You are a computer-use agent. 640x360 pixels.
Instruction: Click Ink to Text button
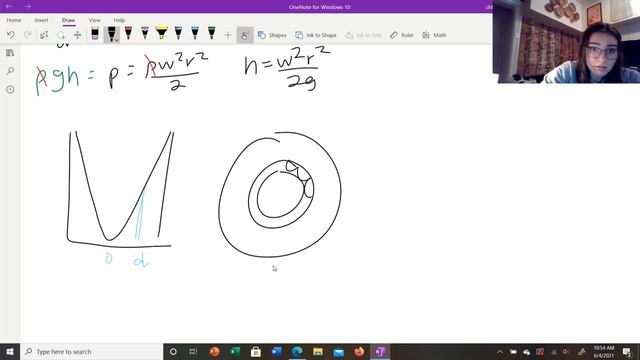pyautogui.click(x=363, y=35)
